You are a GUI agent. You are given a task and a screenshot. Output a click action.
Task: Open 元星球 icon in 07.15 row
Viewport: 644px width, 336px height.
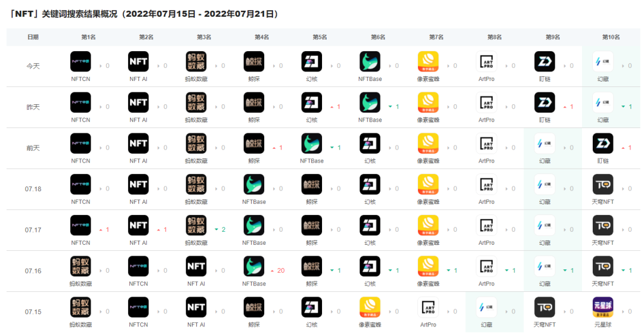[x=603, y=307]
